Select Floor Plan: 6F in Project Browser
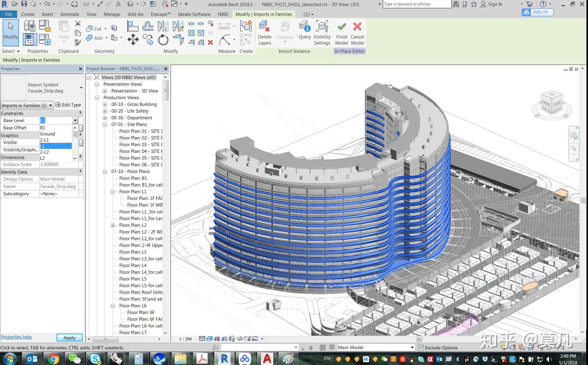588x365 pixels. coord(141,313)
